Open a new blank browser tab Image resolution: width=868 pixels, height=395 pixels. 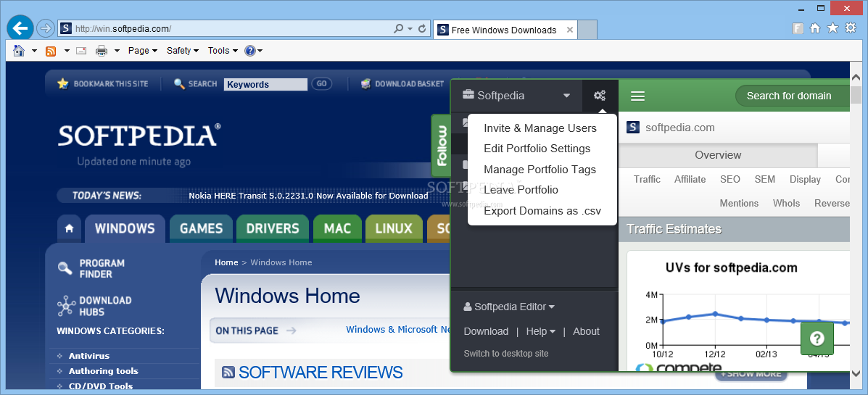pos(587,30)
